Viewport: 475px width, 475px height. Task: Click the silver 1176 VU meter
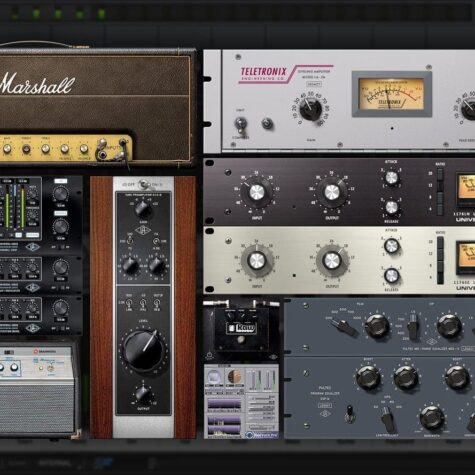(x=466, y=258)
